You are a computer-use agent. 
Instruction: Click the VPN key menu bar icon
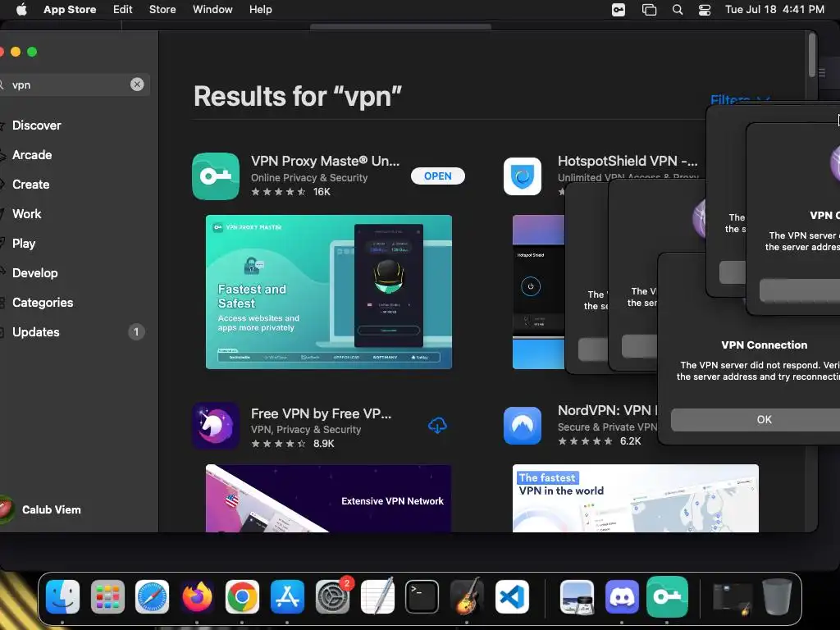point(619,10)
